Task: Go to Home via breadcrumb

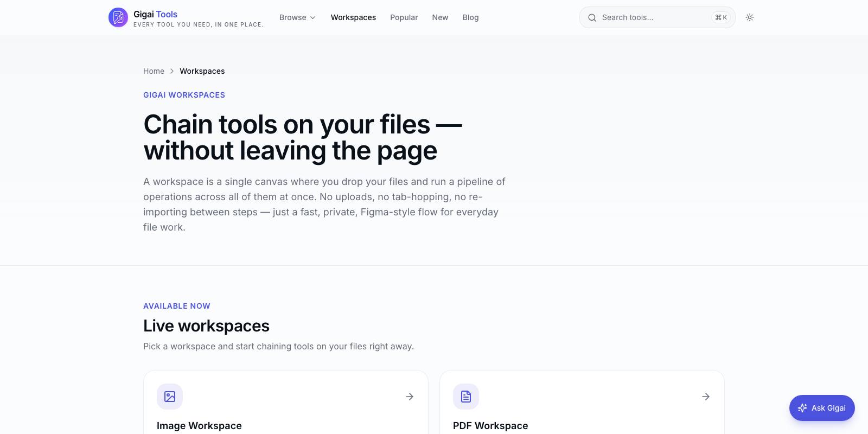Action: (x=154, y=71)
